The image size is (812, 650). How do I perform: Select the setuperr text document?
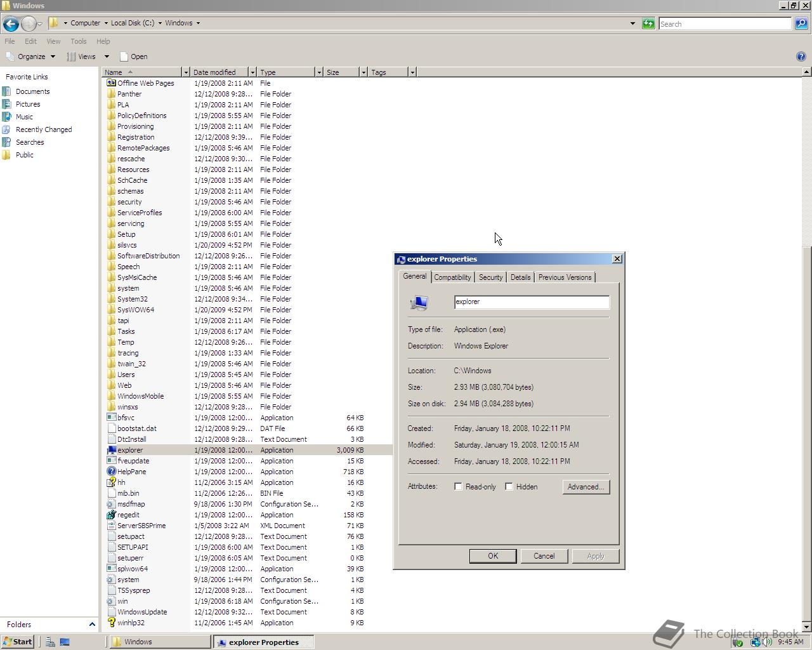[130, 558]
